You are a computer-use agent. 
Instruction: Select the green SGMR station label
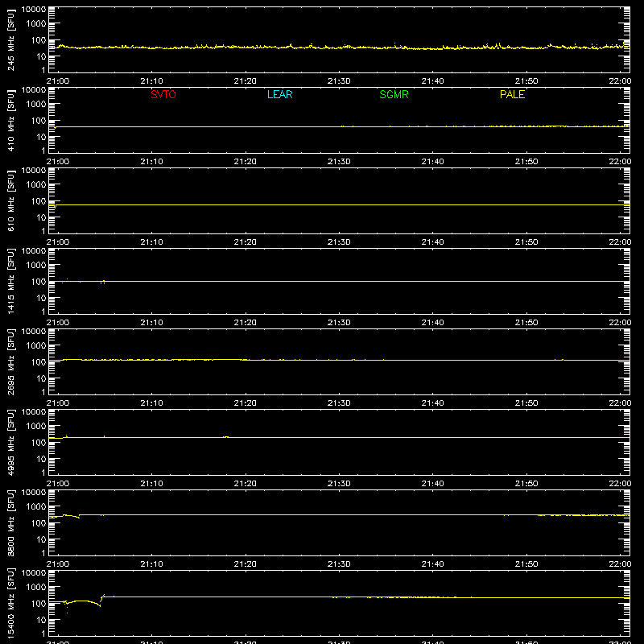pyautogui.click(x=394, y=94)
